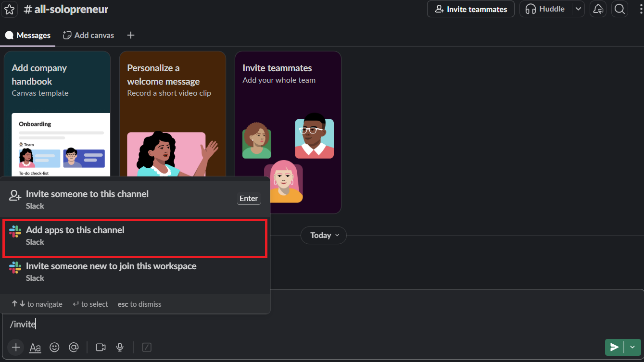
Task: Select Invite someone new to join workspace
Action: 135,272
